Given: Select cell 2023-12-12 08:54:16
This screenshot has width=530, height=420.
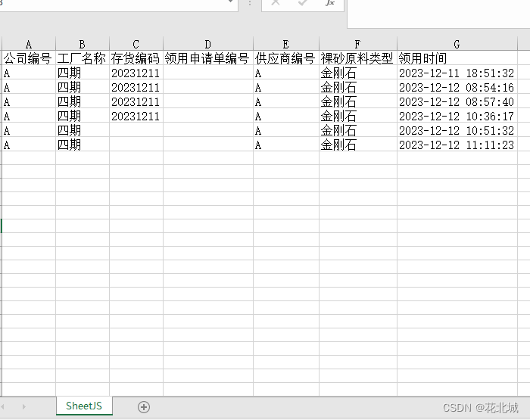Looking at the screenshot, I should (457, 87).
